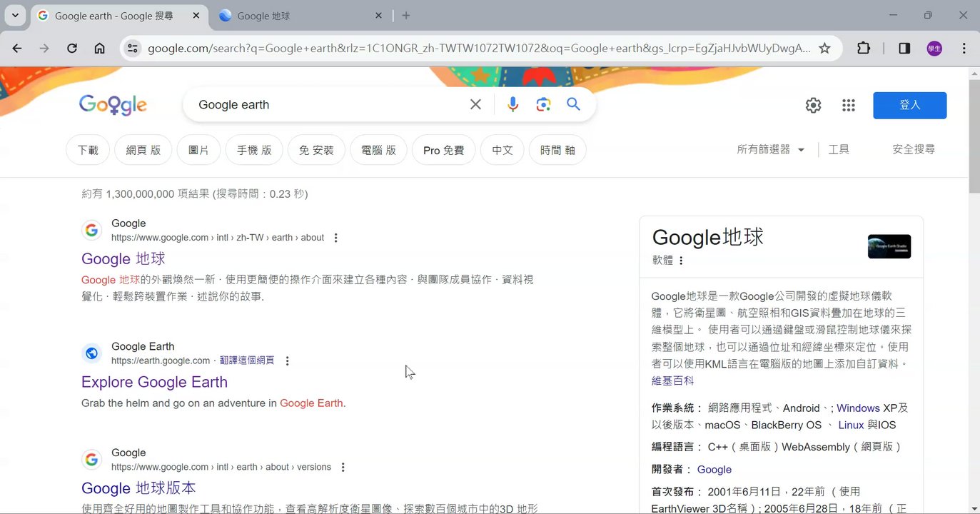This screenshot has width=980, height=514.
Task: Open the 維基百科 source link
Action: click(672, 381)
